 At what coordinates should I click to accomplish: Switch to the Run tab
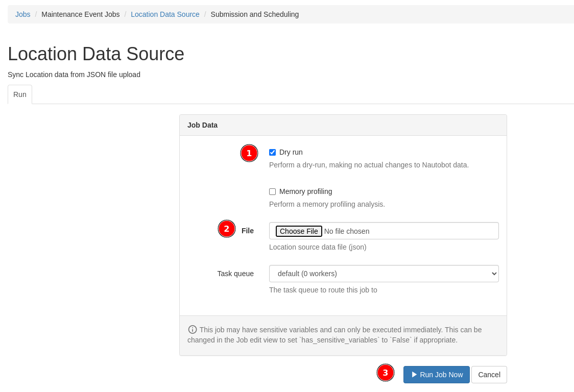click(x=19, y=94)
